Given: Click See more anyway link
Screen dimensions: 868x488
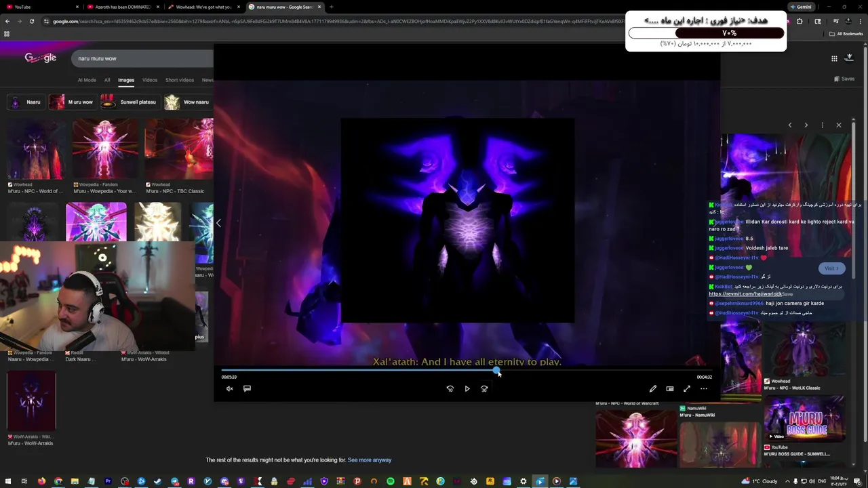Looking at the screenshot, I should point(370,460).
